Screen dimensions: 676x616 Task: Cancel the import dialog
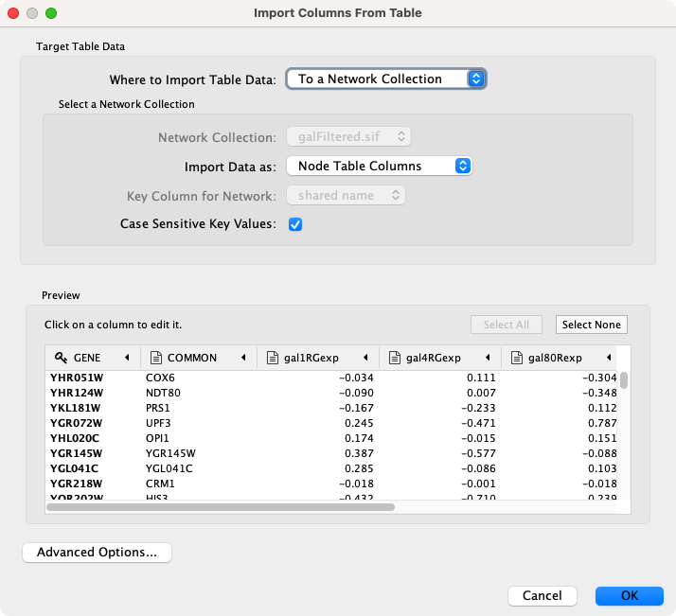(542, 595)
